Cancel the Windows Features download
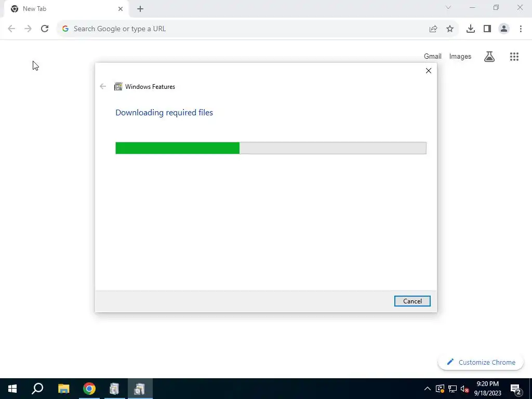 click(x=412, y=301)
